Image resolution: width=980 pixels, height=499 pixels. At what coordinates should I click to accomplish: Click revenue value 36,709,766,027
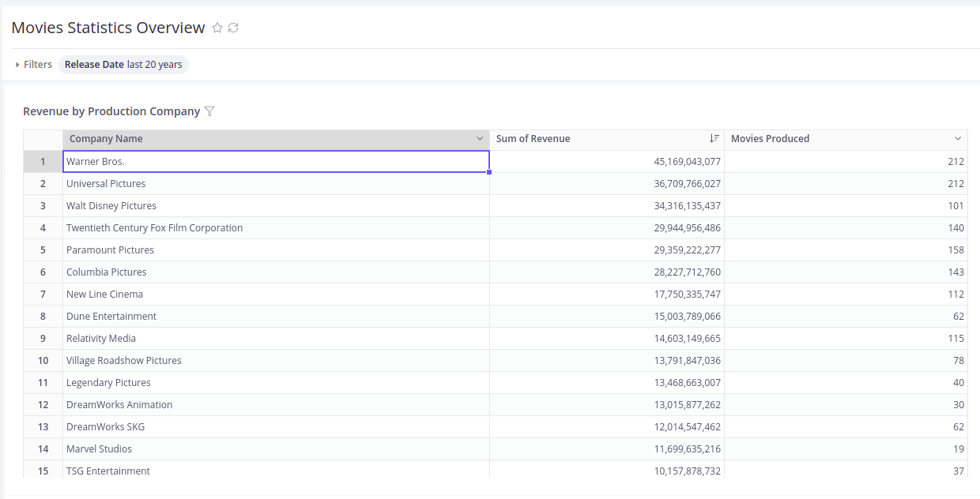coord(607,183)
